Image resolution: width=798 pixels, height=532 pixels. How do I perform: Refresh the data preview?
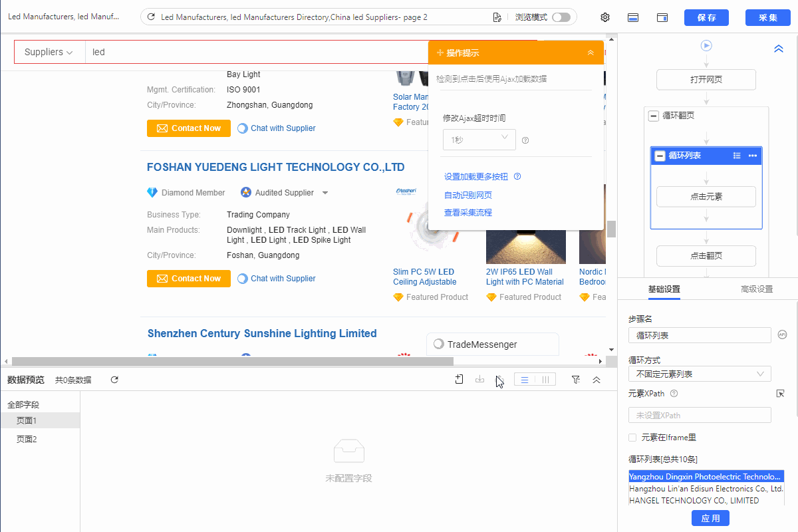tap(114, 380)
